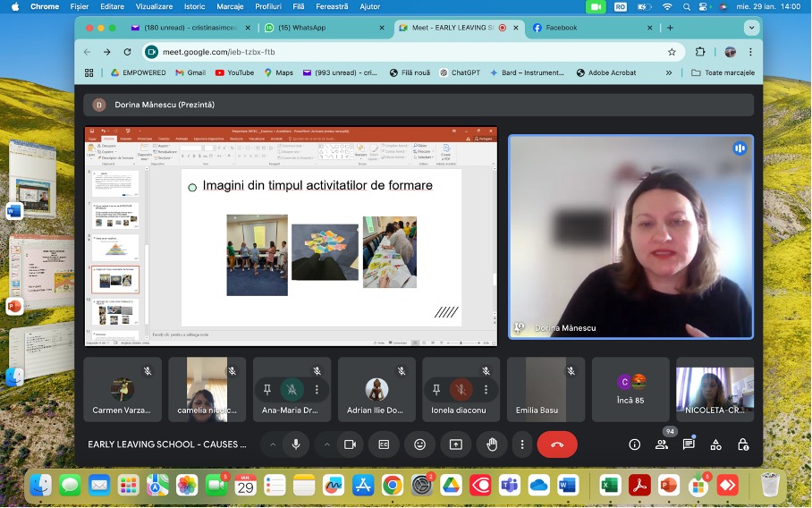Raise your hand in the meeting
The image size is (812, 508).
(x=492, y=444)
